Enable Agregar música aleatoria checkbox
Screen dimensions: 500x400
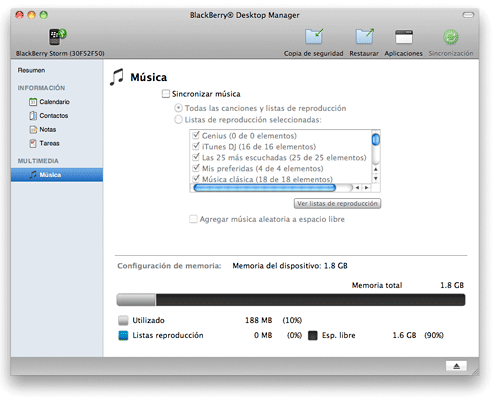pyautogui.click(x=193, y=219)
